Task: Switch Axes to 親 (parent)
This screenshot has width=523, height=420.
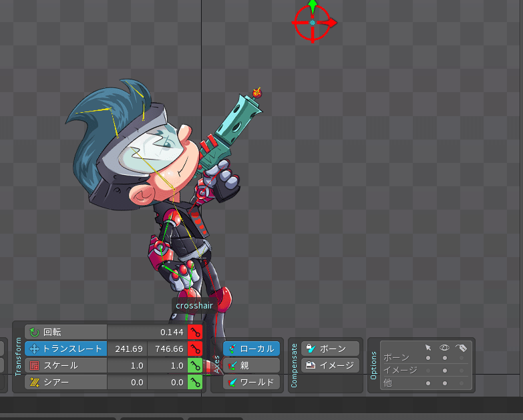Action: [252, 365]
